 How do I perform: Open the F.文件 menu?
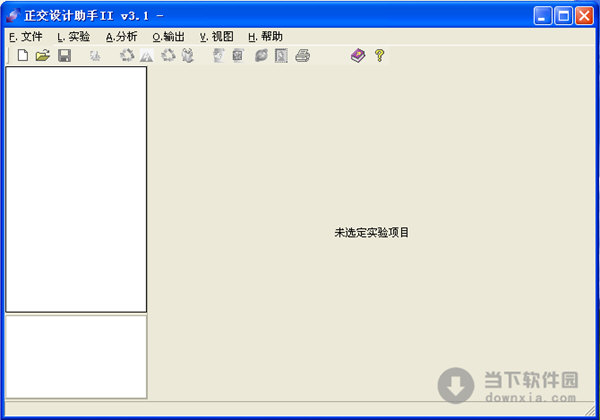click(26, 37)
